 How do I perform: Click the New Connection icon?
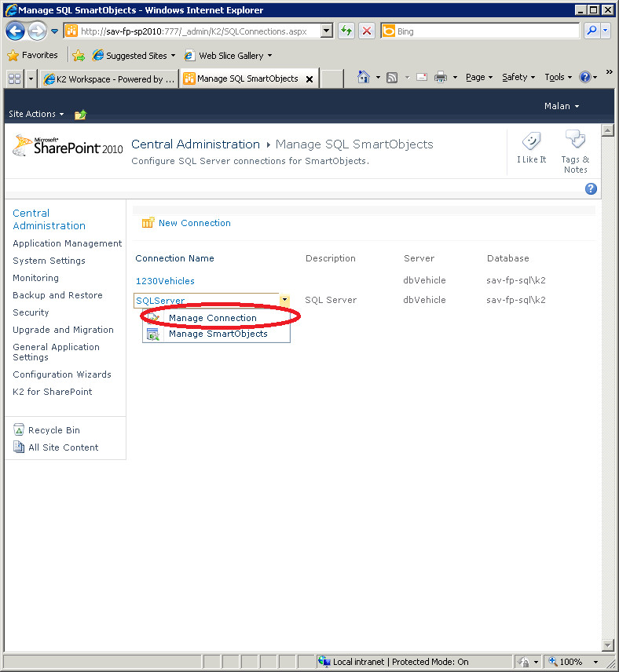(x=148, y=222)
